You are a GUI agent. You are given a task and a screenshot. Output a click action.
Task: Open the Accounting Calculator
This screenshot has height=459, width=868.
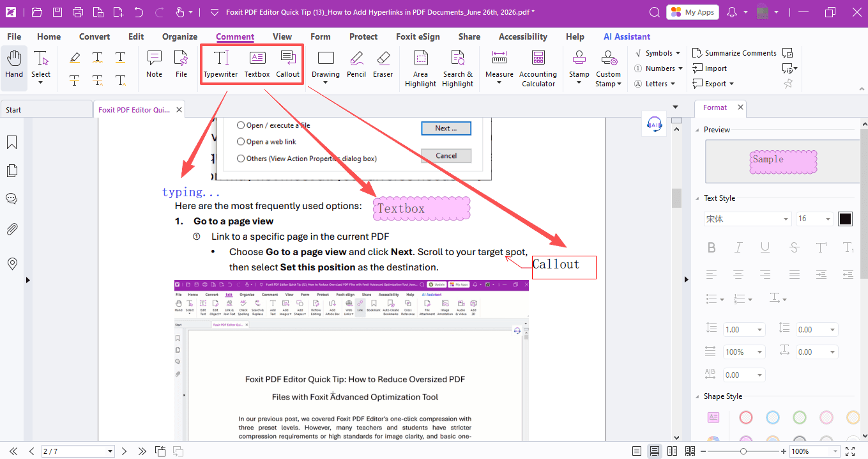[x=538, y=68]
